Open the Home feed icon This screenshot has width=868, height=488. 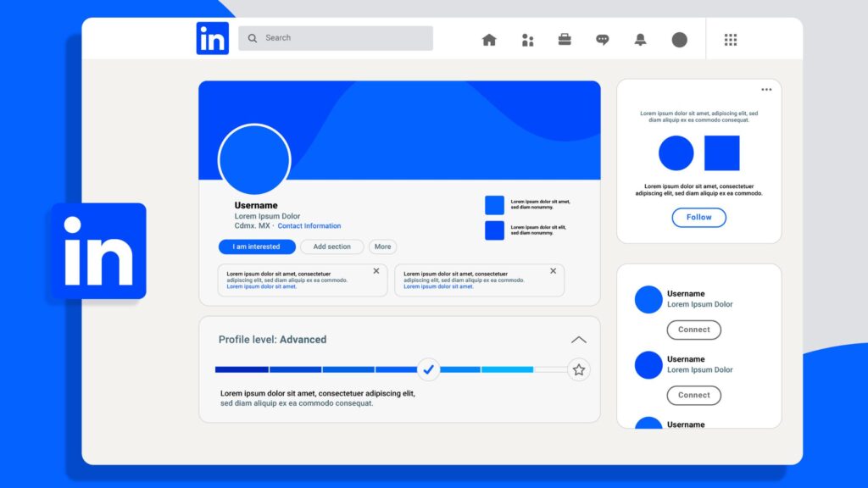[x=489, y=40]
